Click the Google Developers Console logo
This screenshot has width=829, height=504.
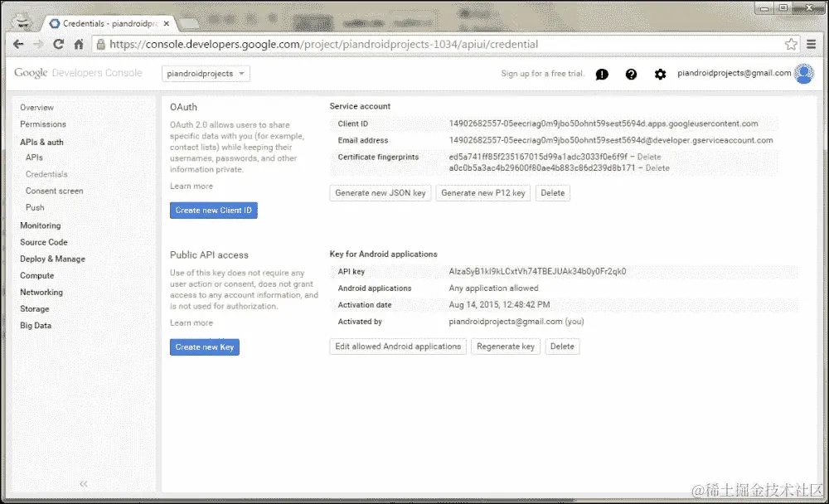[x=78, y=73]
